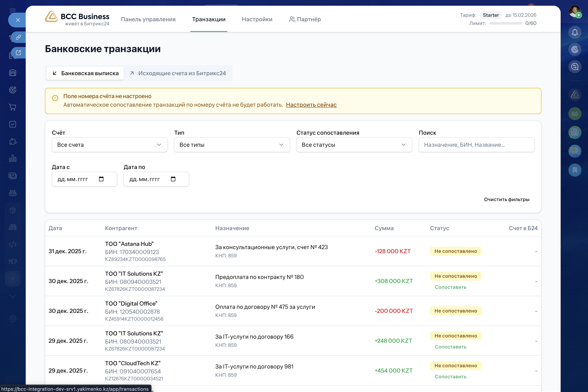The height and width of the screenshot is (392, 588).
Task: Click the bookmark icon in right panel
Action: point(575,170)
